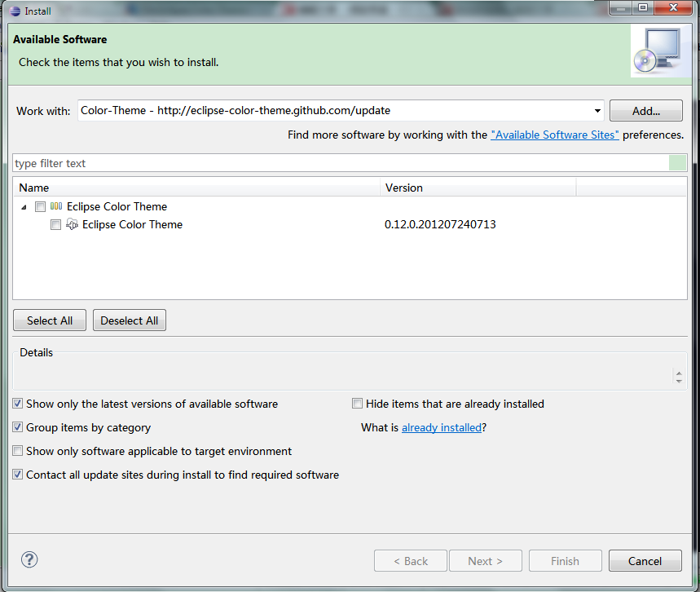700x592 pixels.
Task: Minimize the Install dialog window
Action: [621, 7]
